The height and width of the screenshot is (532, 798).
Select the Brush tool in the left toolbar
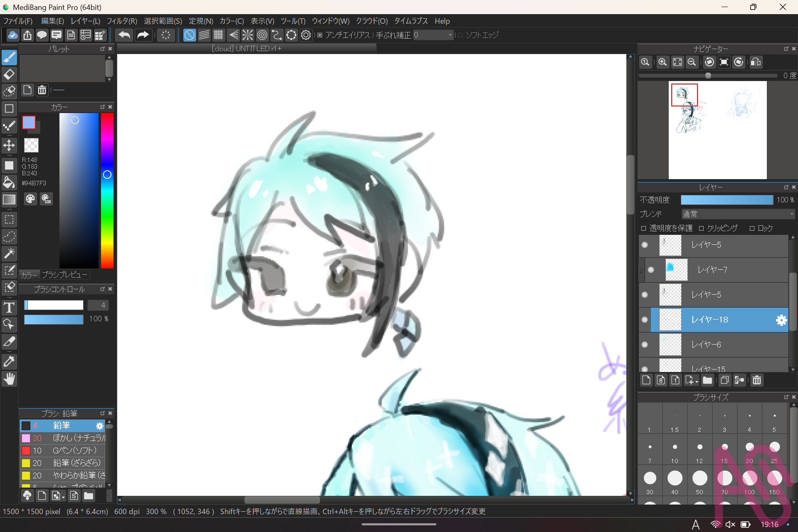click(x=9, y=57)
